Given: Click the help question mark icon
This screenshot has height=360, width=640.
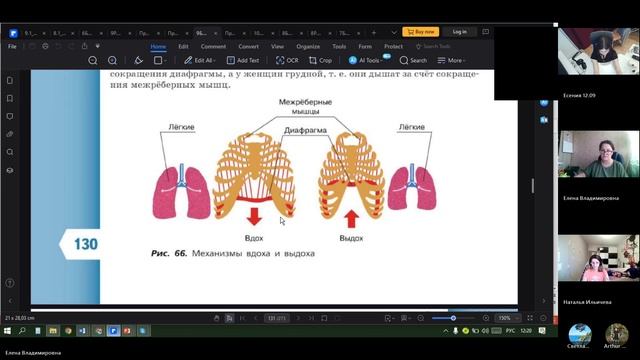Looking at the screenshot, I should click(x=10, y=283).
